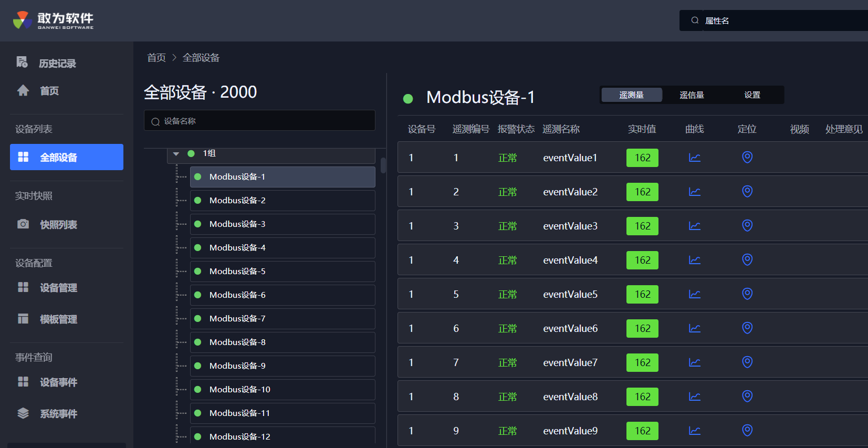This screenshot has height=448, width=868.
Task: Click the Ganwei Software logo
Action: 53,20
